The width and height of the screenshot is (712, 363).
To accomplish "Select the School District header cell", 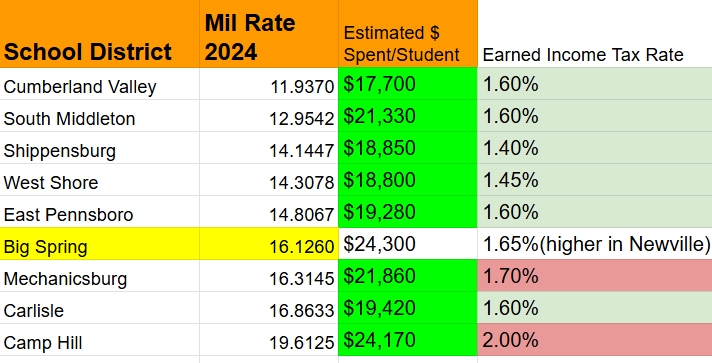I will 99,34.
